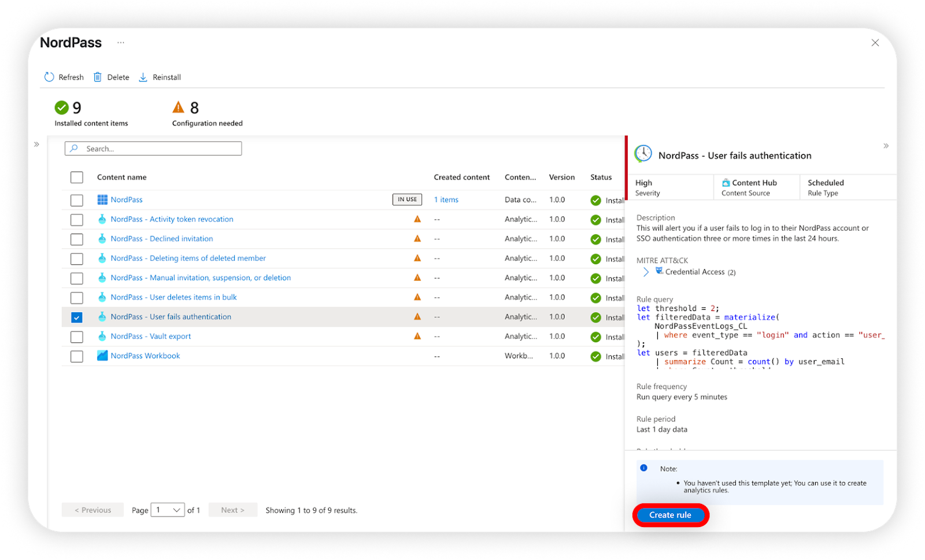This screenshot has width=925, height=560.
Task: Click the orange warning icon above Configuration needed
Action: (179, 107)
